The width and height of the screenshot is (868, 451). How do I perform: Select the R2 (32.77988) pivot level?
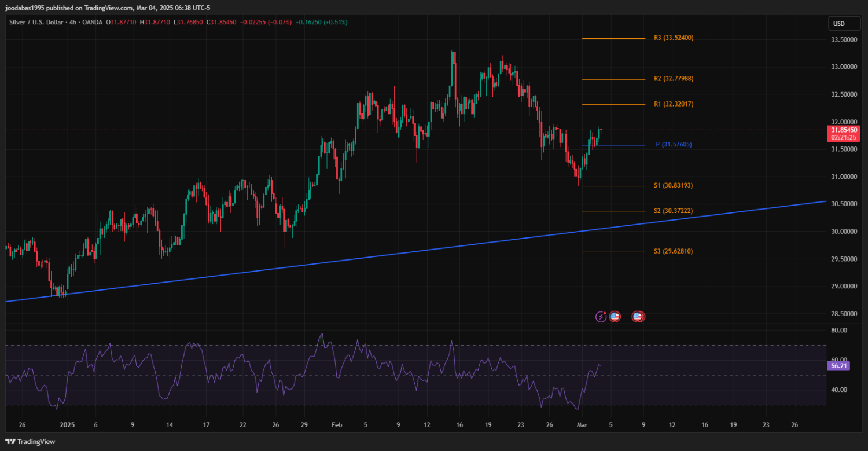[x=674, y=79]
